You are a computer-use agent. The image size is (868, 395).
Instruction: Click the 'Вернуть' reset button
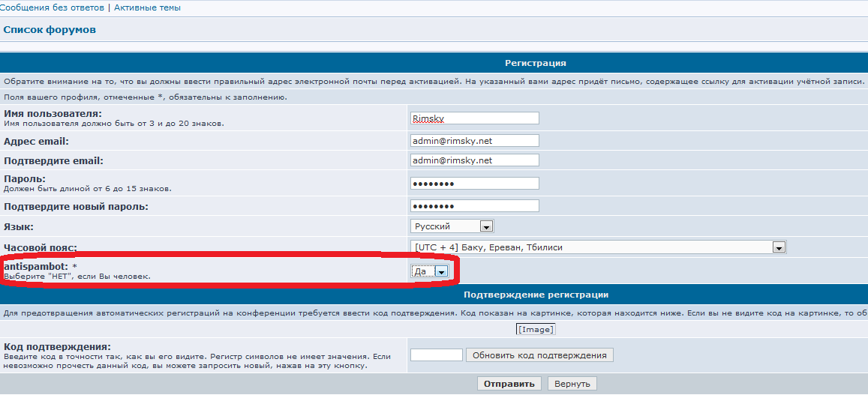tap(572, 384)
